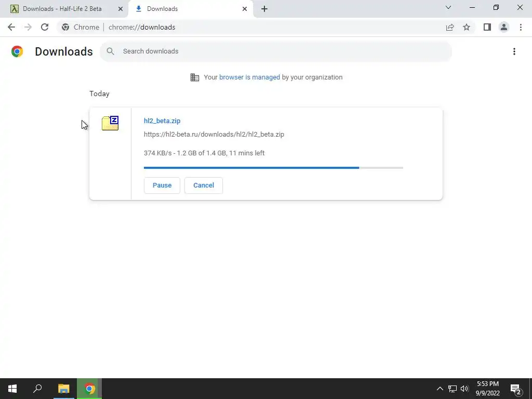Viewport: 532px width, 399px height.
Task: Open the network status tray icon
Action: tap(453, 389)
